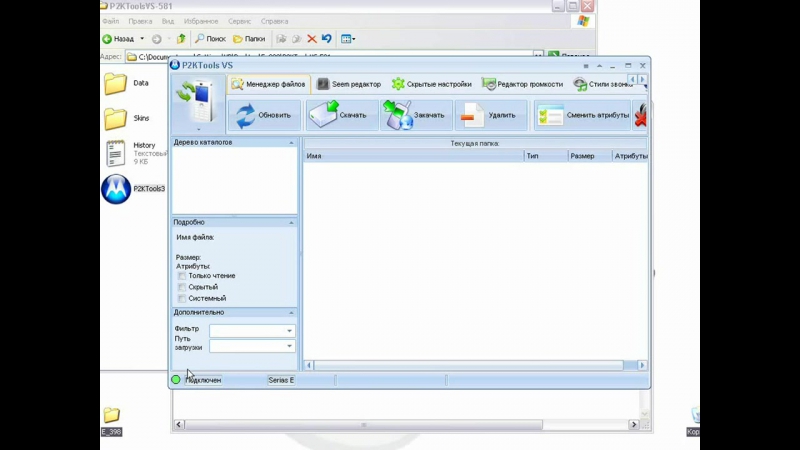
Task: Click the bottom window horizontal scrollbar
Action: click(364, 424)
